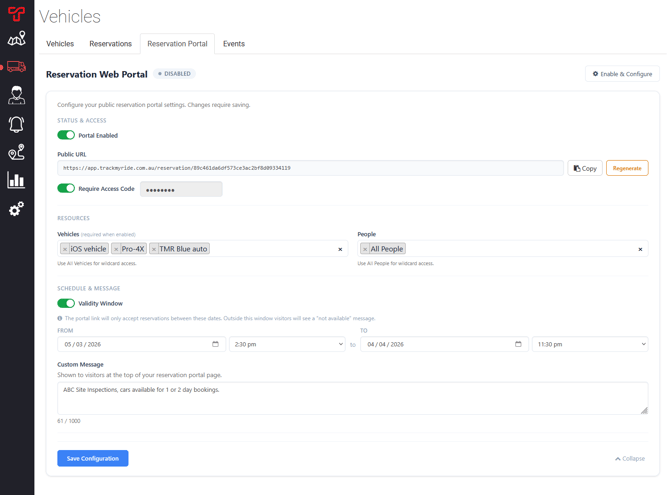Click the Save Configuration button

tap(93, 458)
